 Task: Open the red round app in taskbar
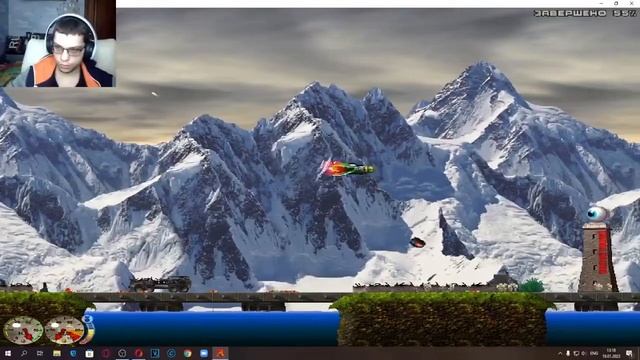(x=138, y=353)
